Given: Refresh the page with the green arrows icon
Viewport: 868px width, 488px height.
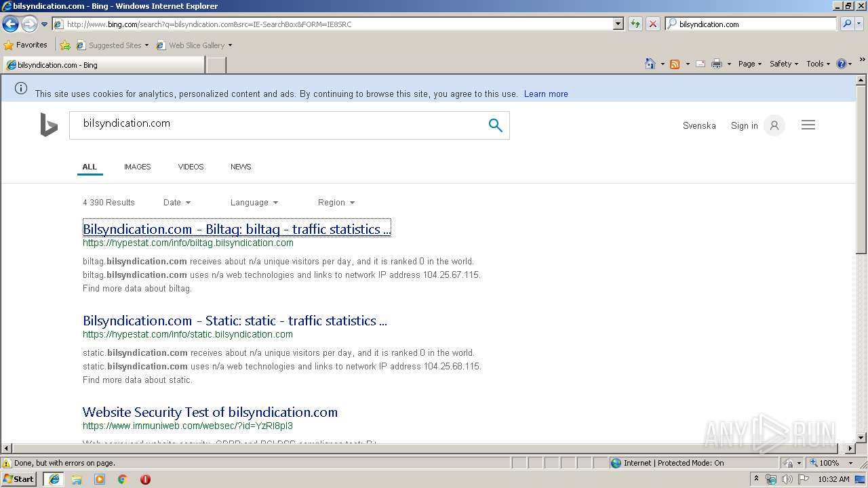Looking at the screenshot, I should coord(635,24).
